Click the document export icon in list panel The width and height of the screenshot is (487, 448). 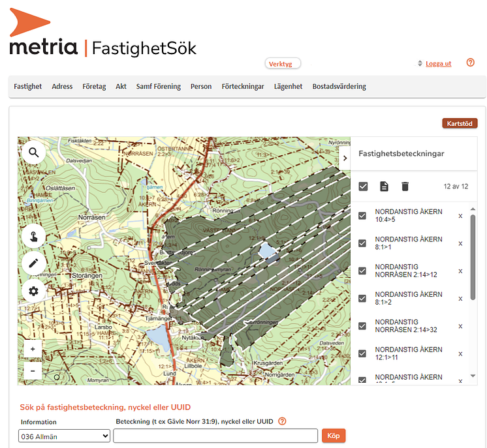pos(384,187)
